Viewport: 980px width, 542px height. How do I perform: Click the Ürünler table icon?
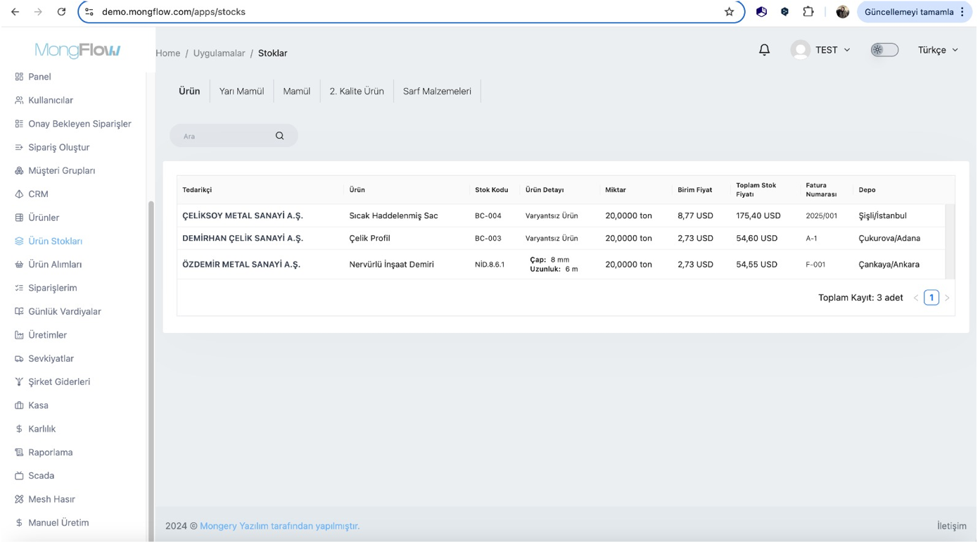(x=19, y=218)
